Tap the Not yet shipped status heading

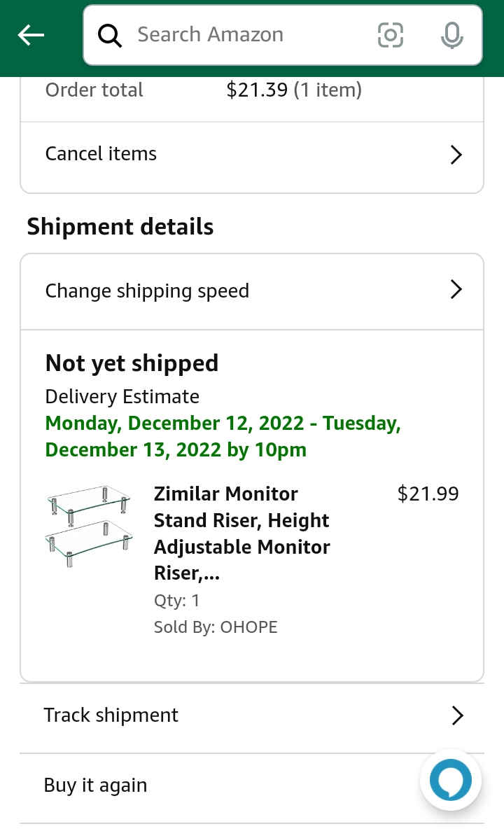coord(132,363)
